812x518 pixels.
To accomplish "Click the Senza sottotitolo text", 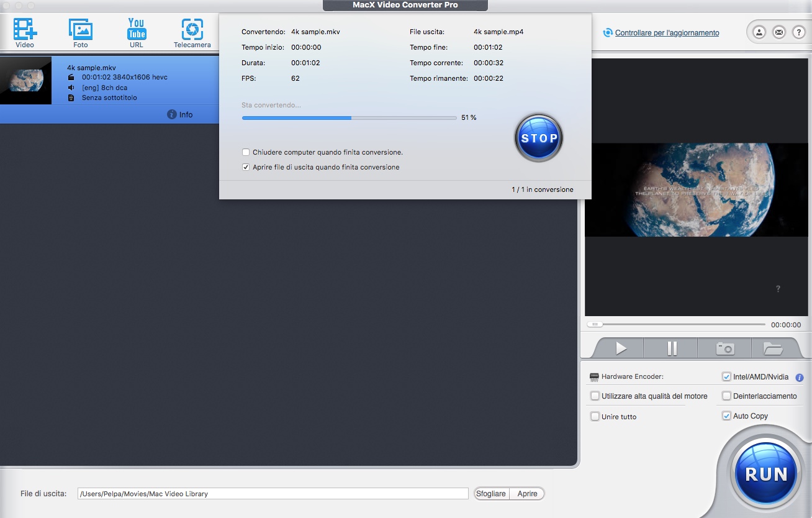I will [x=109, y=98].
